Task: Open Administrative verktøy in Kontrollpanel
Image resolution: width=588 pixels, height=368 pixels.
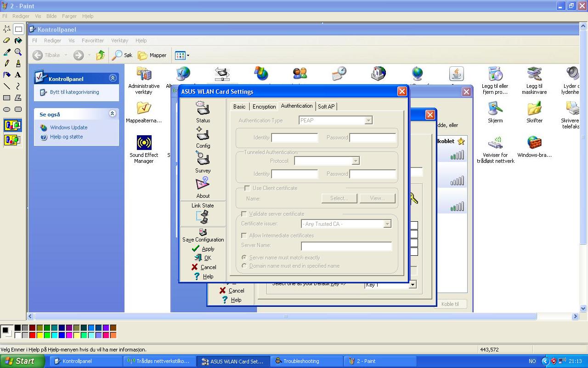Action: (144, 80)
